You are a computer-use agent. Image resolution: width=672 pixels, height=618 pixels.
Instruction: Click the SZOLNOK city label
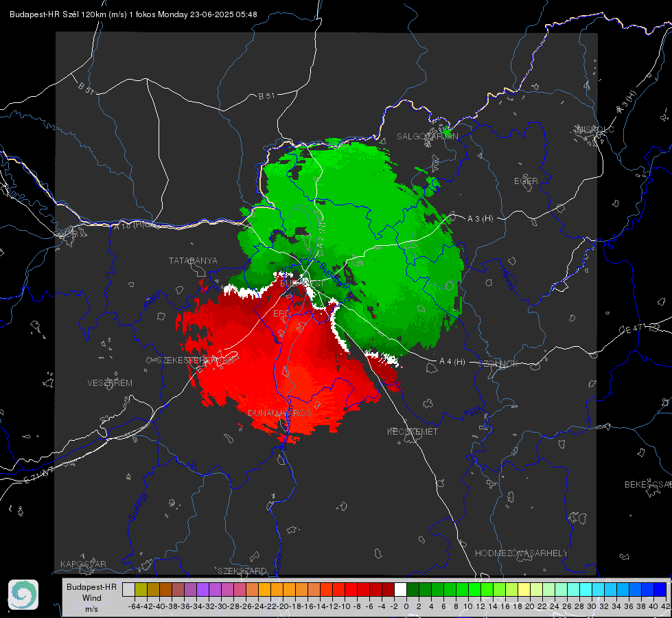coord(498,363)
